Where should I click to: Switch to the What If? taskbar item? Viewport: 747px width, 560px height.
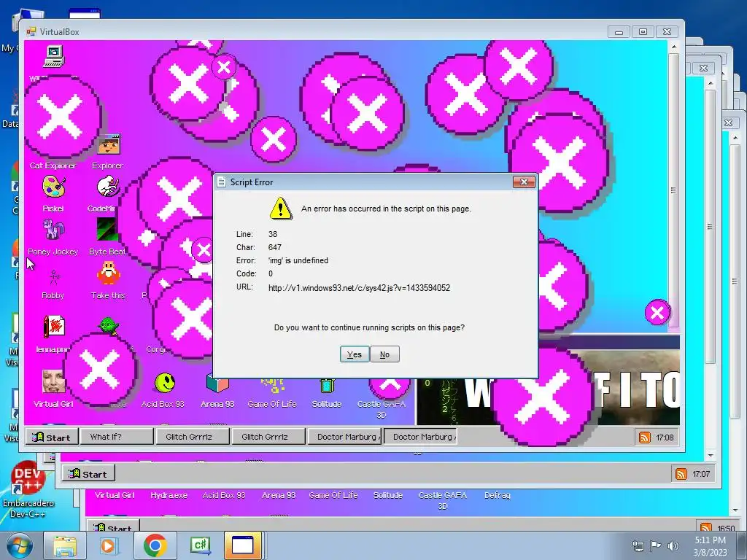tap(116, 437)
